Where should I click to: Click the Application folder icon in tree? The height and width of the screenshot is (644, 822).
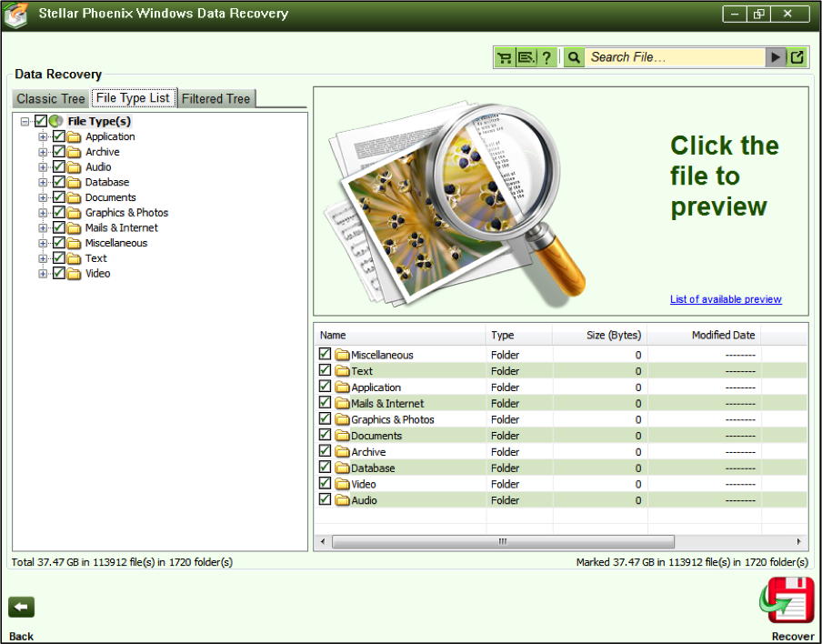[74, 136]
